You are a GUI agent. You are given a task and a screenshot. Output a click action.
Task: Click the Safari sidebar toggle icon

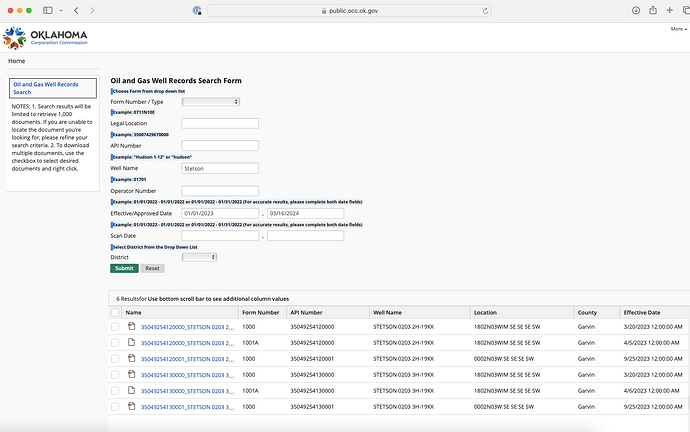pyautogui.click(x=48, y=11)
